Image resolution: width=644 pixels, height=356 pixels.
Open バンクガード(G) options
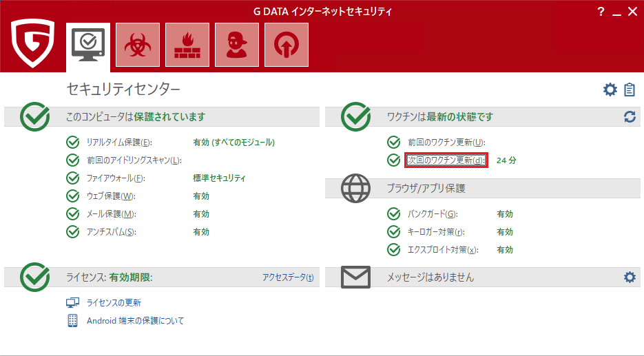[433, 214]
